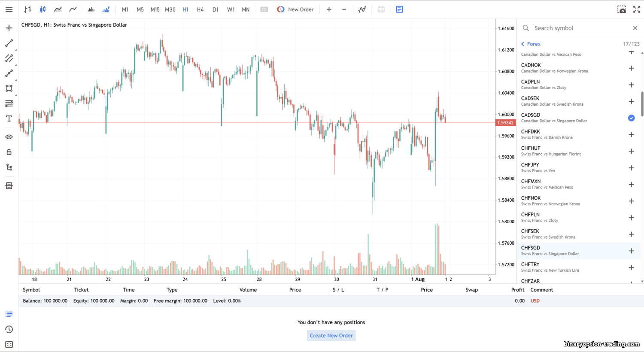Viewport: 644px width, 352px height.
Task: Expand the shapes drawing tool group
Action: click(x=9, y=88)
